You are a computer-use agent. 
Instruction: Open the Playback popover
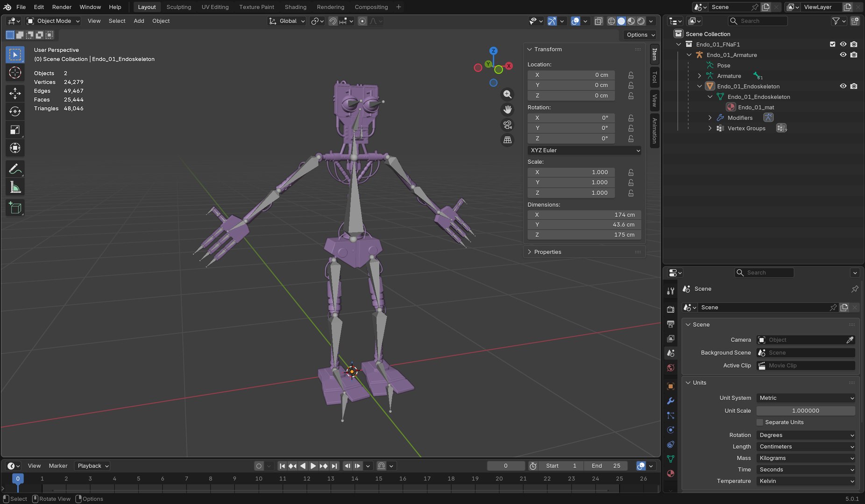[x=92, y=466]
